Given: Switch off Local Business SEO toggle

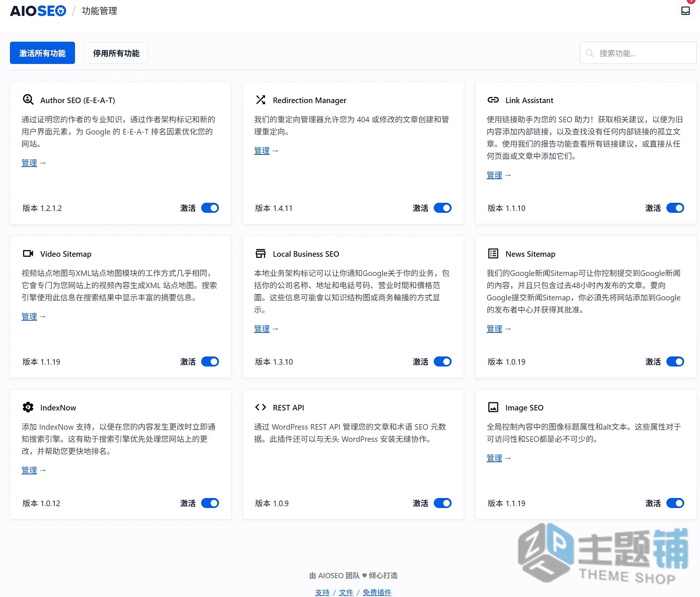Looking at the screenshot, I should (443, 362).
